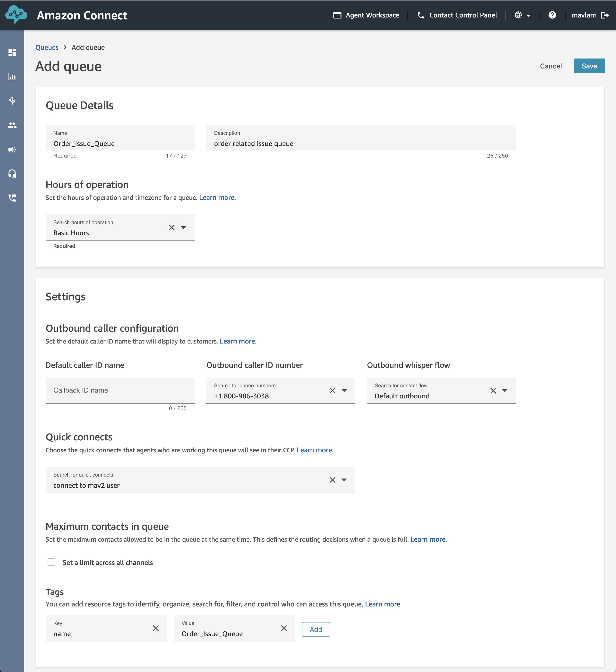The image size is (616, 672).
Task: Open the language dropdown arrow
Action: [528, 16]
